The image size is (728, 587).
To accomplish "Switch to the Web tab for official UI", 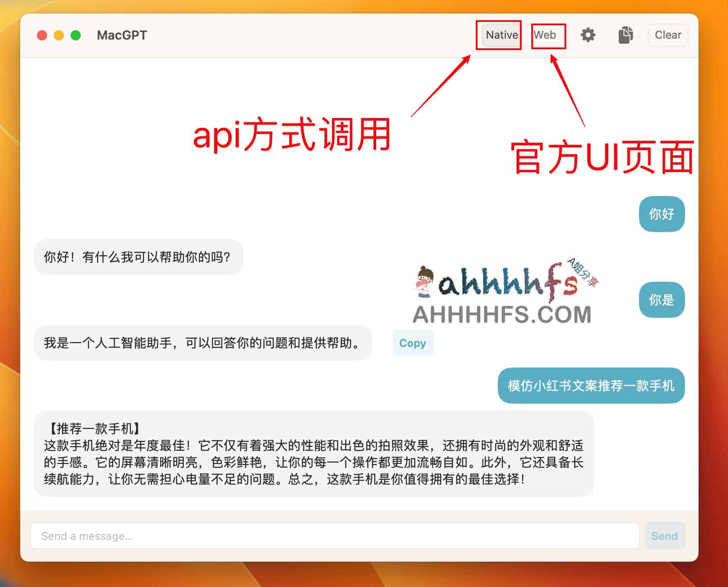I will click(x=546, y=35).
